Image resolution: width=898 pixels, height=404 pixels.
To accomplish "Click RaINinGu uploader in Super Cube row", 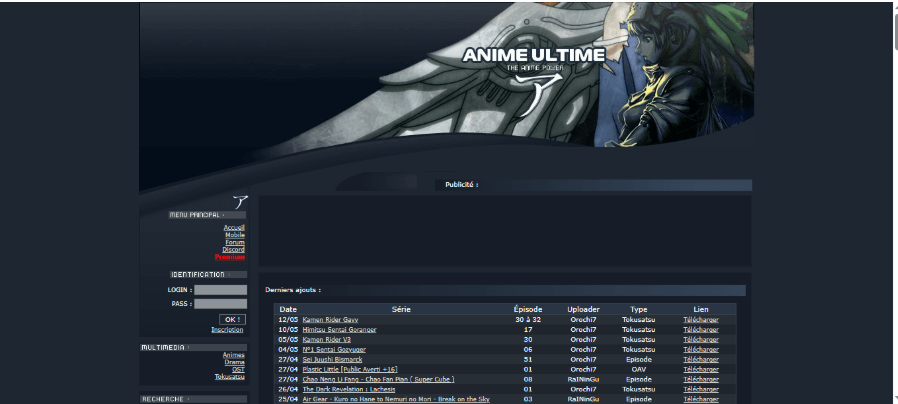I will [583, 379].
